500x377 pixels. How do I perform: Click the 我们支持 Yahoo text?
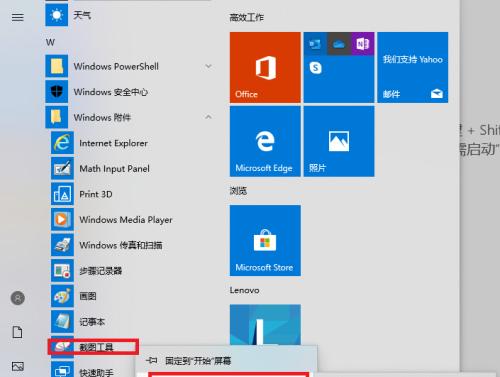click(413, 59)
